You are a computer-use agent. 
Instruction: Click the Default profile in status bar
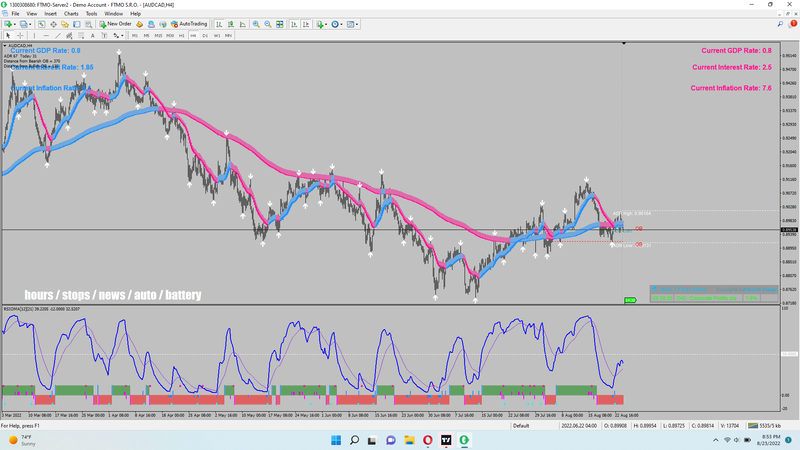[x=521, y=426]
